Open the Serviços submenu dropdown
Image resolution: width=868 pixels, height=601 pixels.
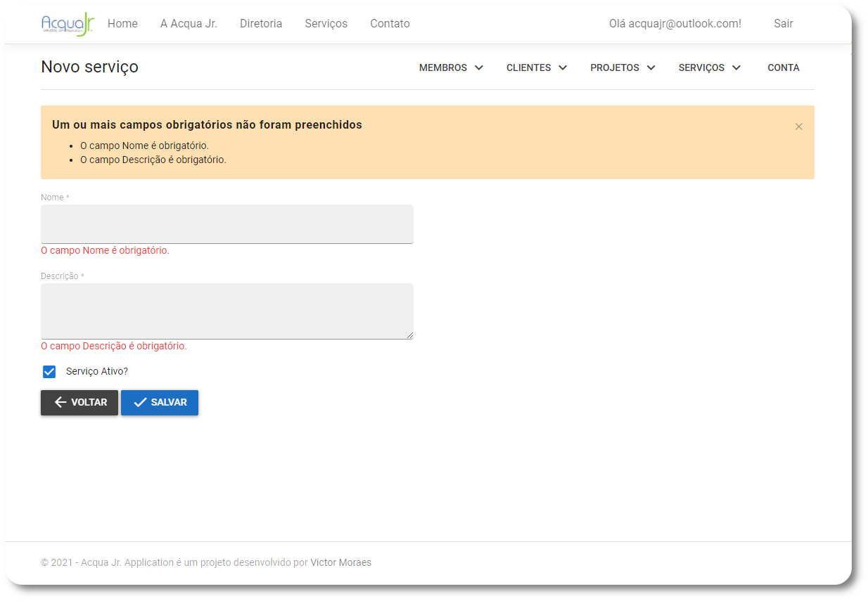709,68
